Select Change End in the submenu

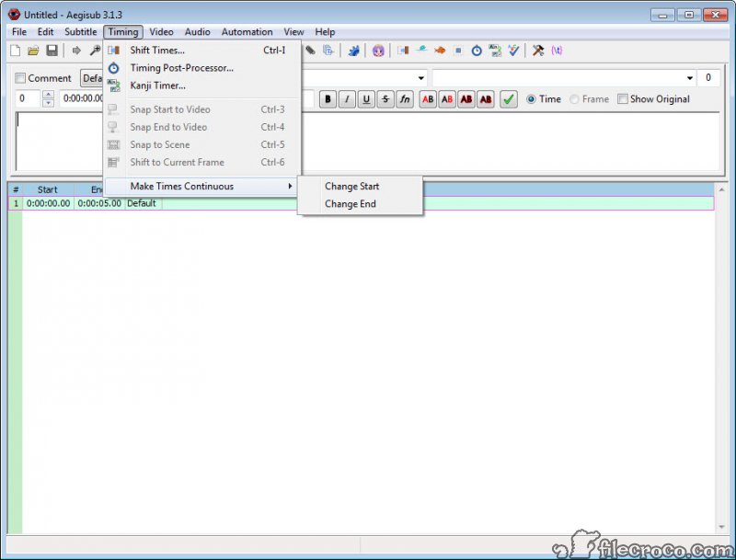[x=360, y=204]
